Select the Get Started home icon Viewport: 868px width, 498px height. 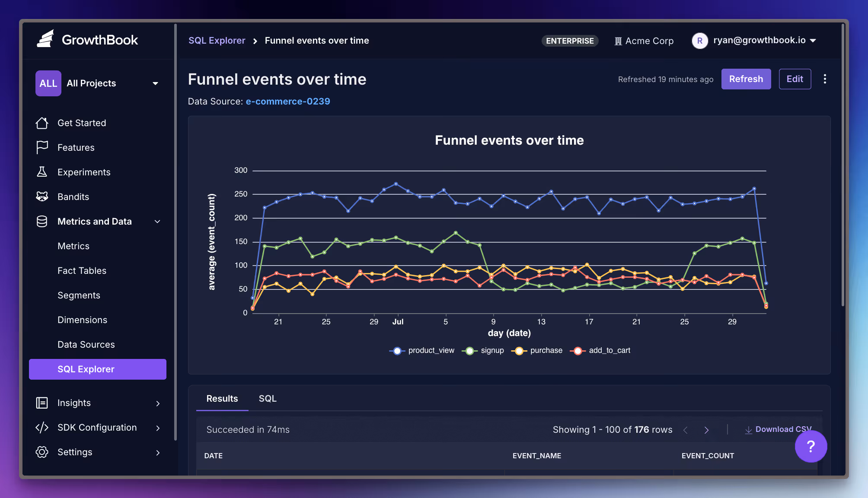42,123
